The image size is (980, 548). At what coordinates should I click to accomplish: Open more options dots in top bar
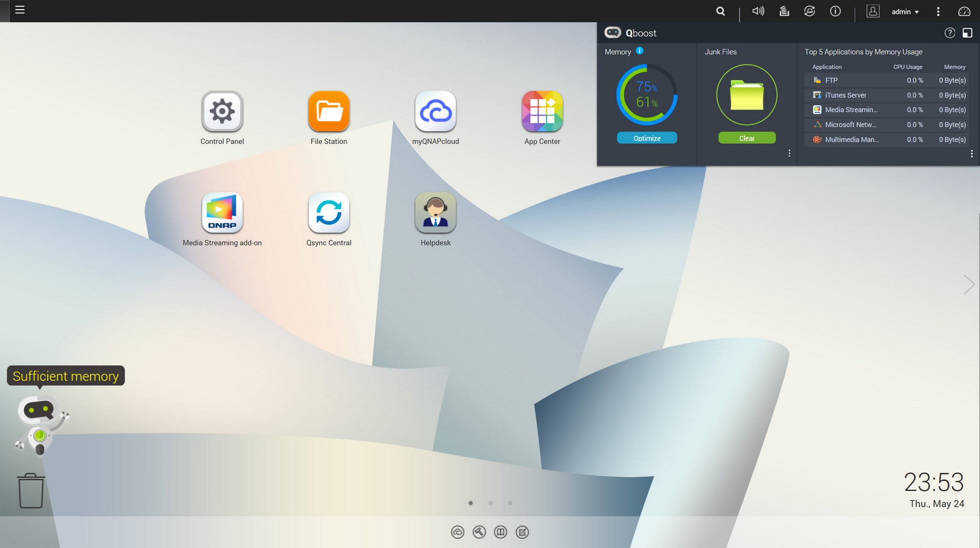[938, 11]
